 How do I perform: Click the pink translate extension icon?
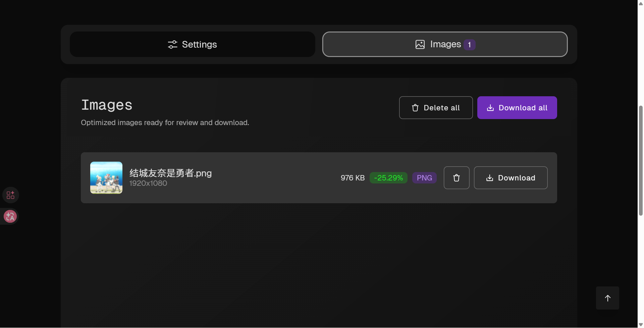[10, 216]
